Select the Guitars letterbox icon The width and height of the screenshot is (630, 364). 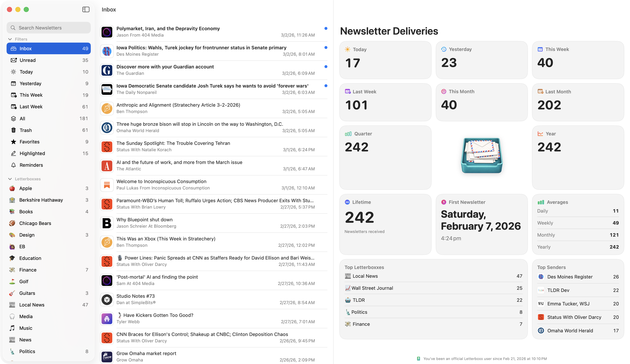(x=12, y=293)
